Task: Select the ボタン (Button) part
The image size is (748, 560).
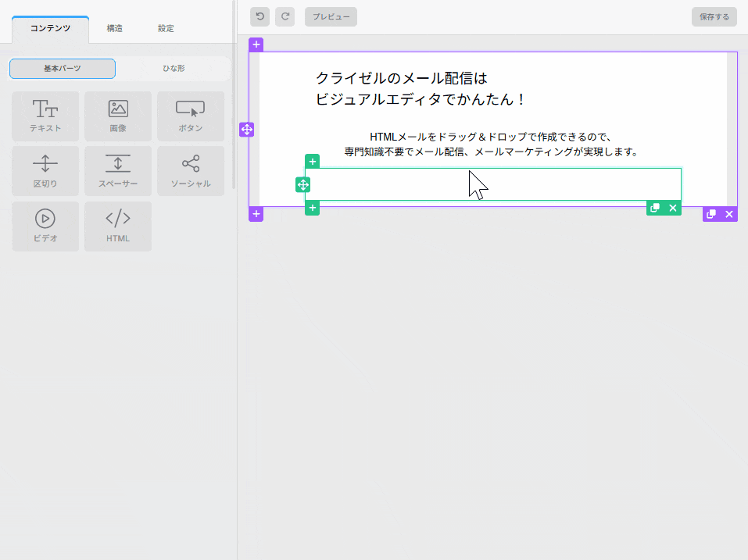Action: point(191,116)
